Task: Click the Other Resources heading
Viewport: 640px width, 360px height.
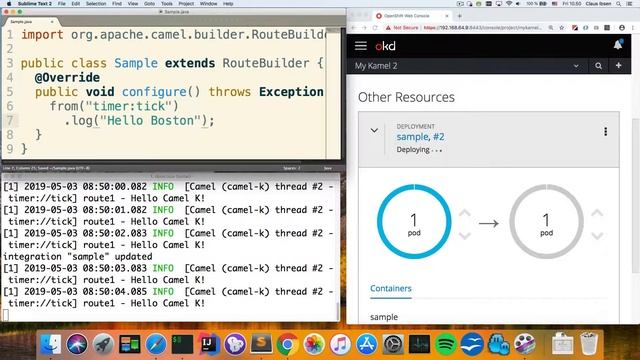Action: tap(406, 97)
